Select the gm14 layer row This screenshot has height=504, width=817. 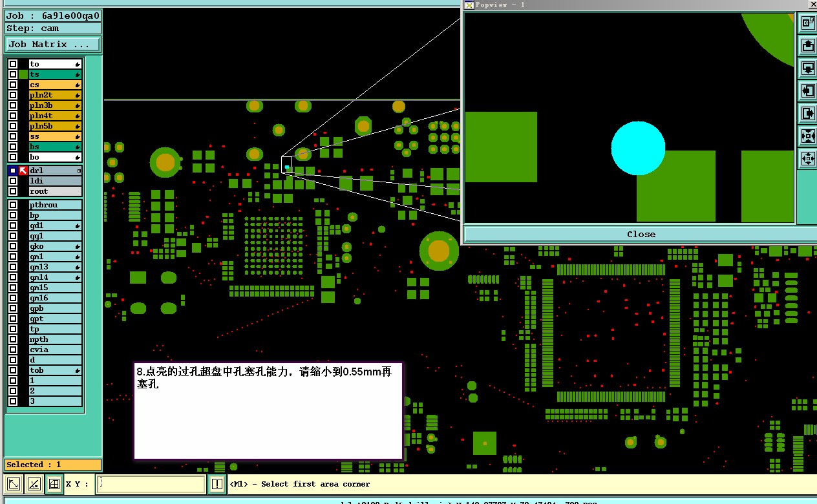click(x=55, y=277)
